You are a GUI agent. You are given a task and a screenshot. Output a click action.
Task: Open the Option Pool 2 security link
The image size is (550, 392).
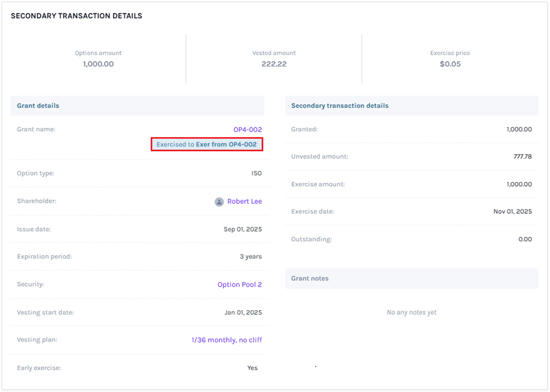pyautogui.click(x=240, y=284)
